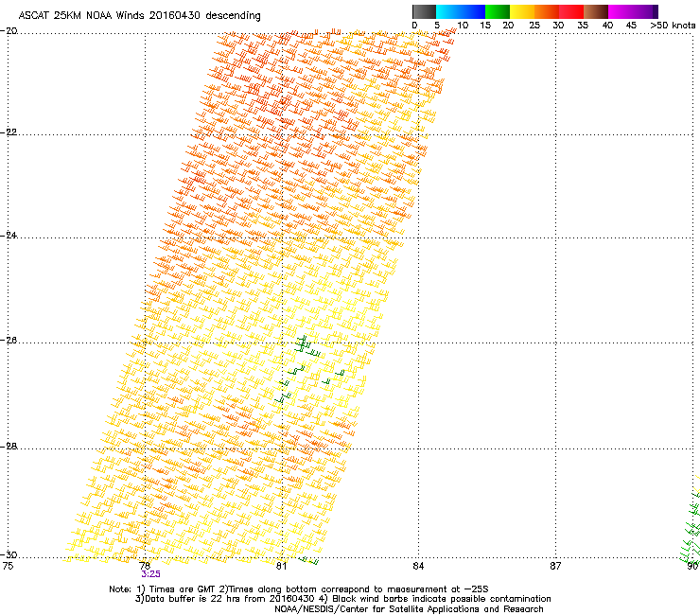This screenshot has width=700, height=615.
Task: Click the blue 10-15 knots color swatch
Action: [473, 11]
